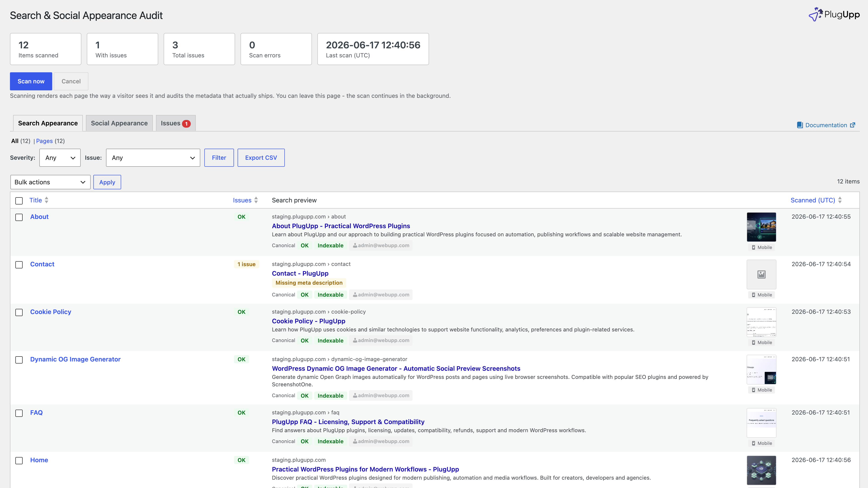This screenshot has width=868, height=488.
Task: Open the Dynamic OG Image Generator title link
Action: [x=75, y=359]
